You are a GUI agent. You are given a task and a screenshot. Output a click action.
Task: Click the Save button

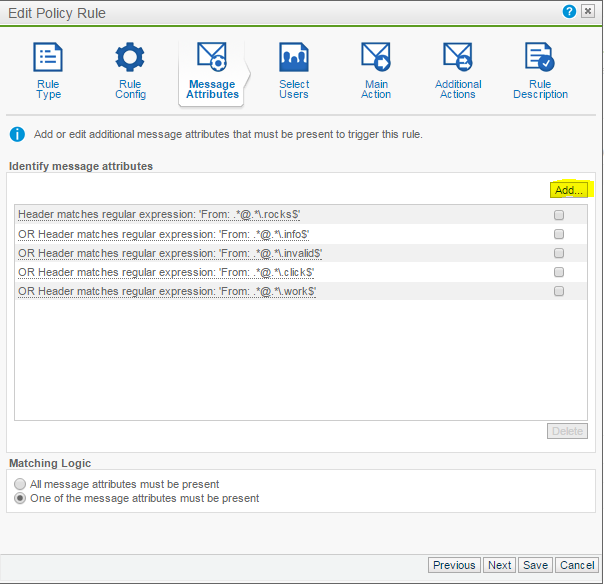click(534, 565)
